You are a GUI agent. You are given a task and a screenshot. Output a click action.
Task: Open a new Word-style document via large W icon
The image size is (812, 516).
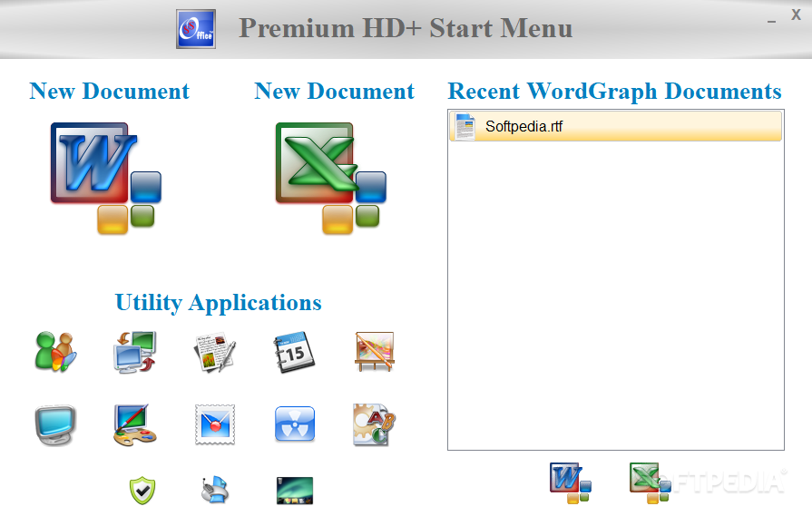[x=105, y=178]
